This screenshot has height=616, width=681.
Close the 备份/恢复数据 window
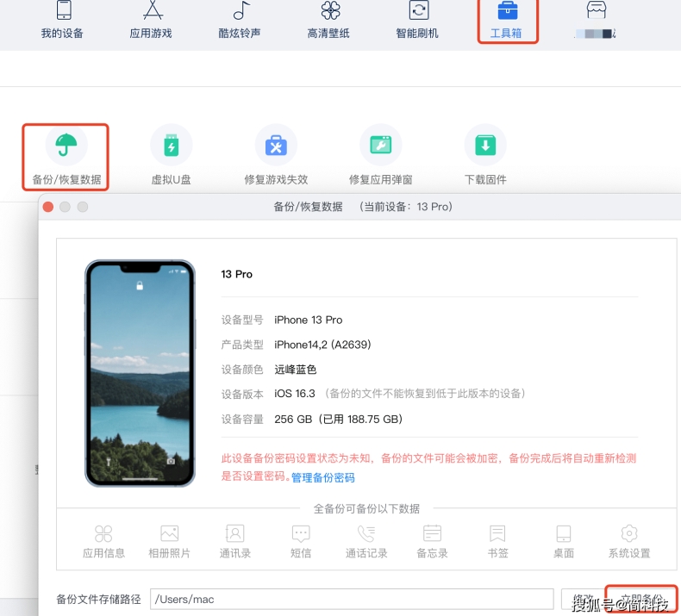[x=48, y=207]
